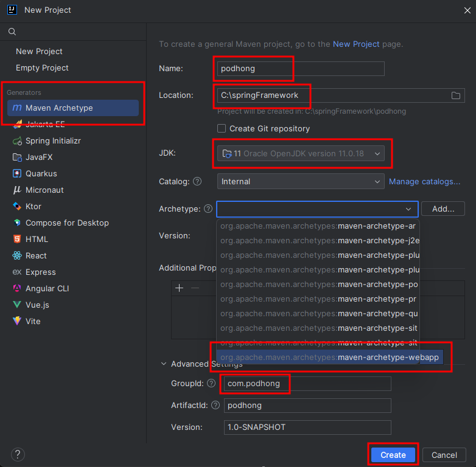Click the IntelliJ IDEA logo in title bar
Image resolution: width=476 pixels, height=467 pixels.
pos(12,10)
